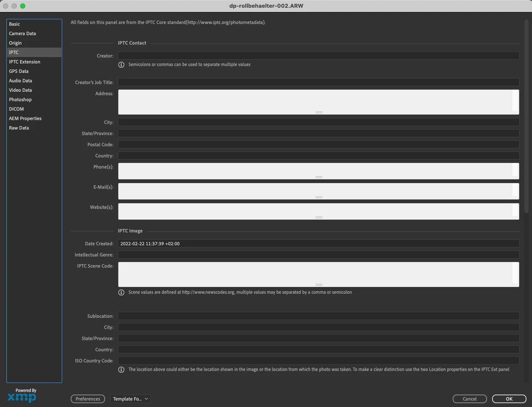This screenshot has height=407, width=532.
Task: Open Video Data panel
Action: point(34,90)
